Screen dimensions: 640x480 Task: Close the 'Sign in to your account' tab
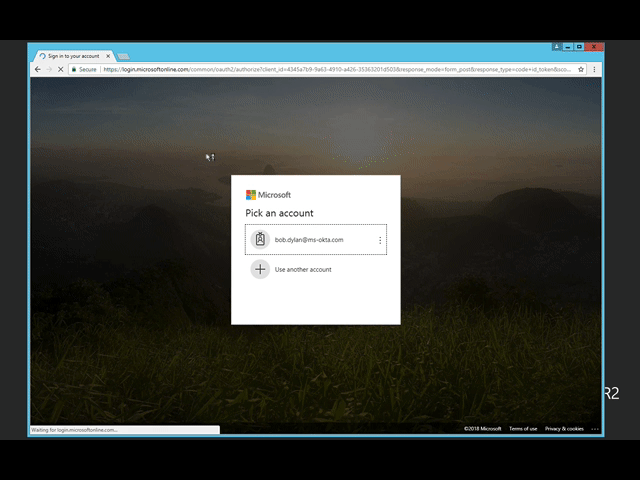click(x=108, y=56)
